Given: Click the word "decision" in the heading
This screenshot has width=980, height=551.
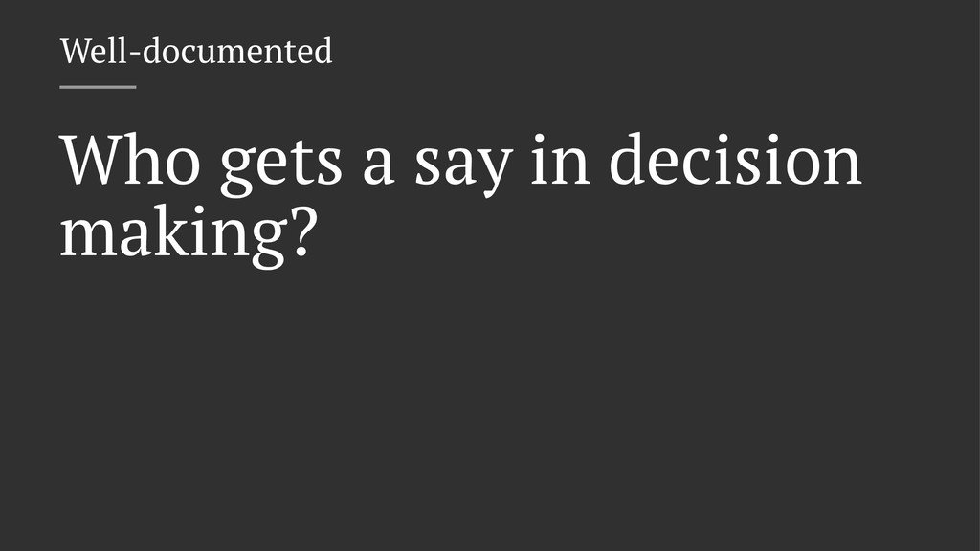Looking at the screenshot, I should point(735,161).
